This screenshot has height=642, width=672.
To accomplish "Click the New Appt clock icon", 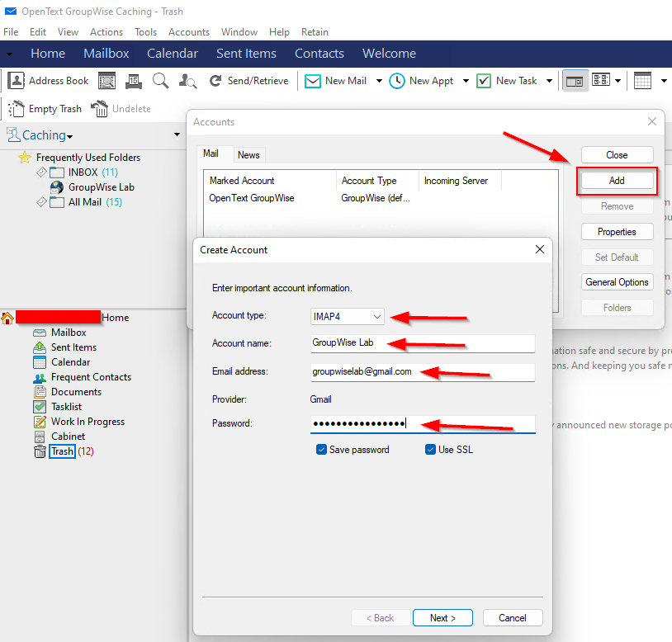I will pos(397,81).
